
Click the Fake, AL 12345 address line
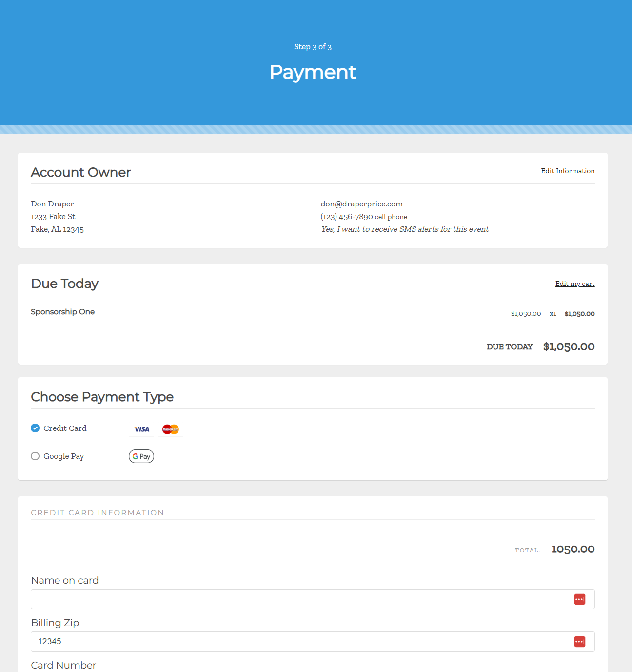pos(58,229)
